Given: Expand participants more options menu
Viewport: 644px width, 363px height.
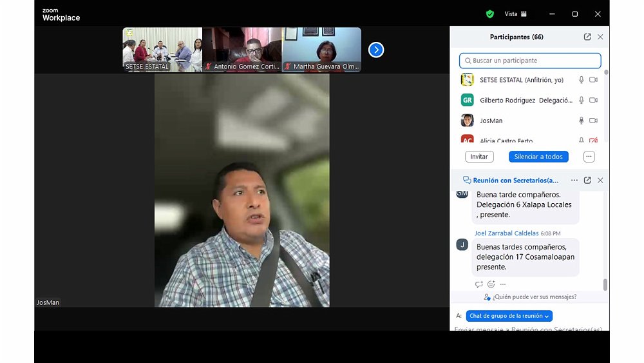Looking at the screenshot, I should pos(589,157).
